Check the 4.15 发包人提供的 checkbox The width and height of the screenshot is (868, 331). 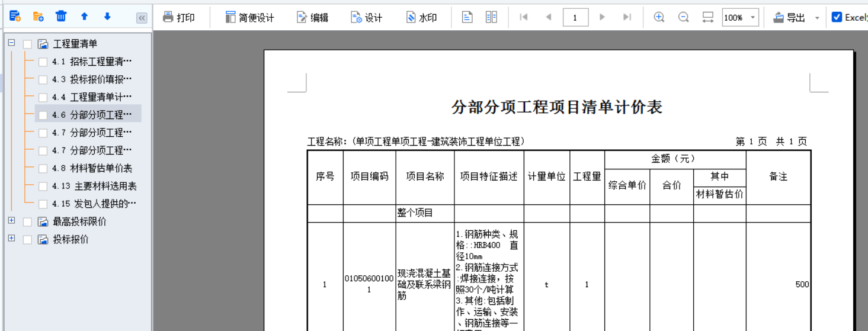[x=43, y=204]
